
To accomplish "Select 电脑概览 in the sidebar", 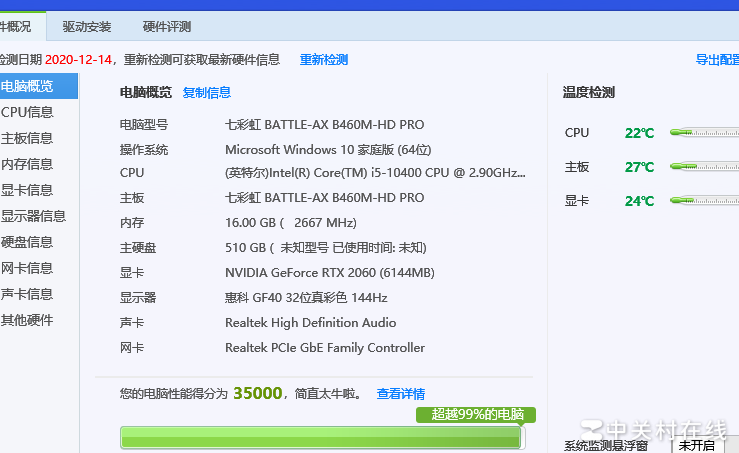I will 28,87.
